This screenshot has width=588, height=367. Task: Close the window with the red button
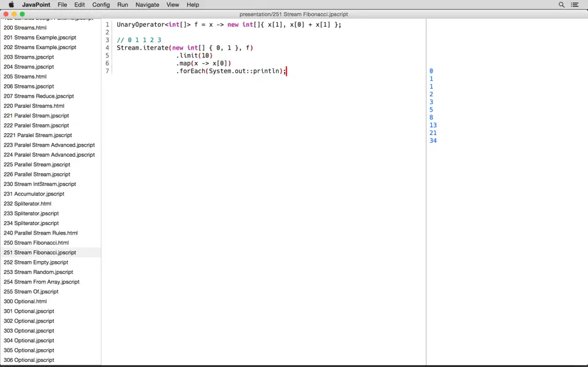pyautogui.click(x=6, y=14)
